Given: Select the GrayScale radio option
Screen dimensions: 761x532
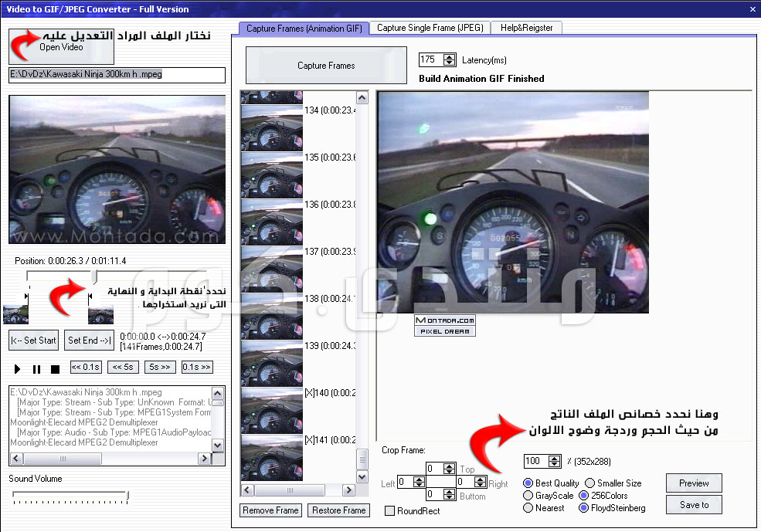Looking at the screenshot, I should coord(528,496).
